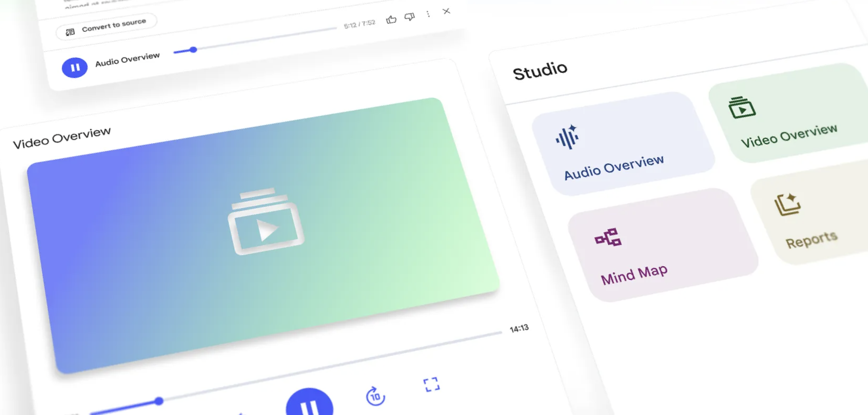
Task: Click the purple mind map icon
Action: (x=608, y=238)
